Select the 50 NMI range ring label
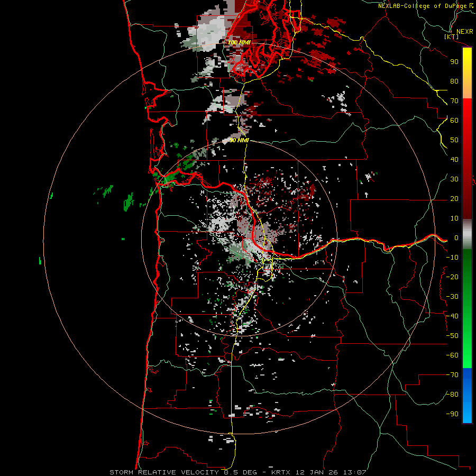Screen dimensions: 476x476 [x=239, y=140]
